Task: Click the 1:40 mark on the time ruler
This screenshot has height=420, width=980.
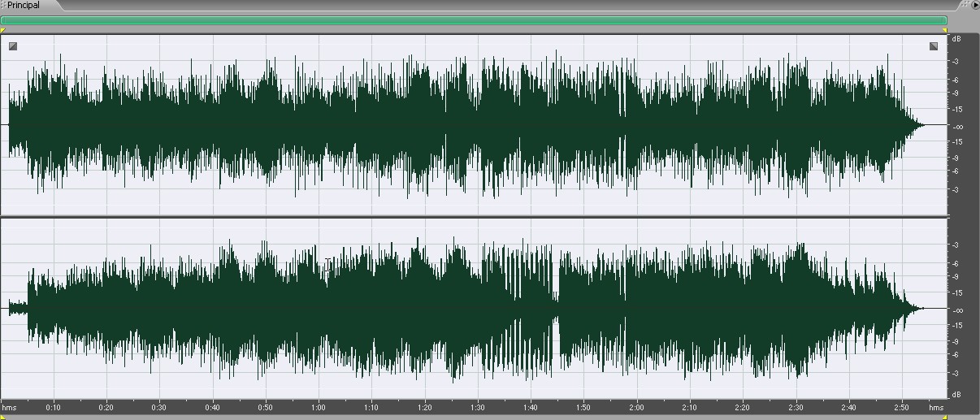Action: click(531, 407)
